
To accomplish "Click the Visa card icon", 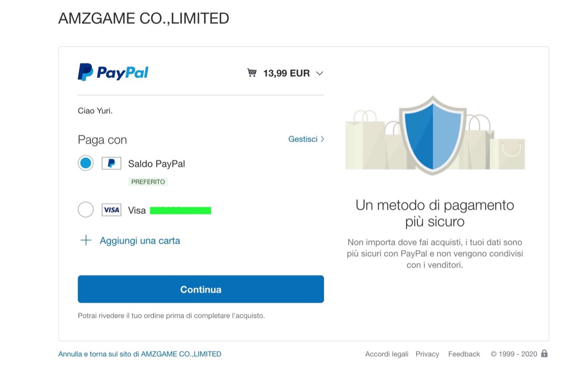I will (x=111, y=210).
